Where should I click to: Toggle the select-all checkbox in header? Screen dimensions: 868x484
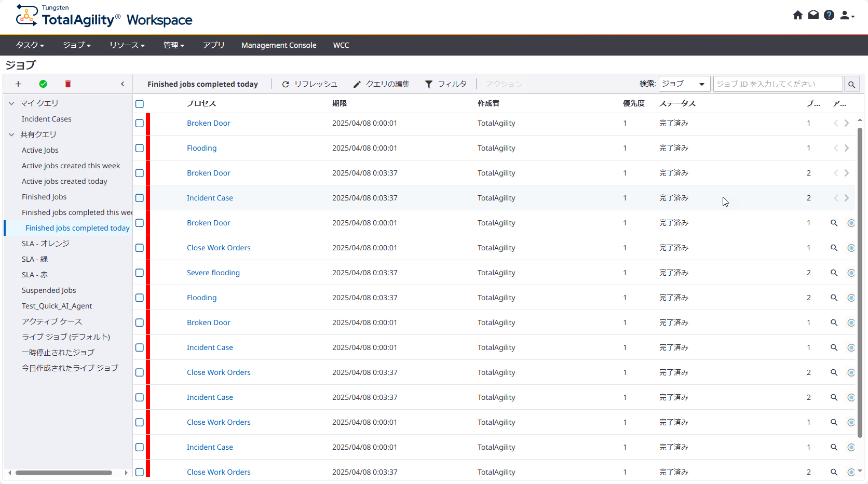(x=140, y=104)
